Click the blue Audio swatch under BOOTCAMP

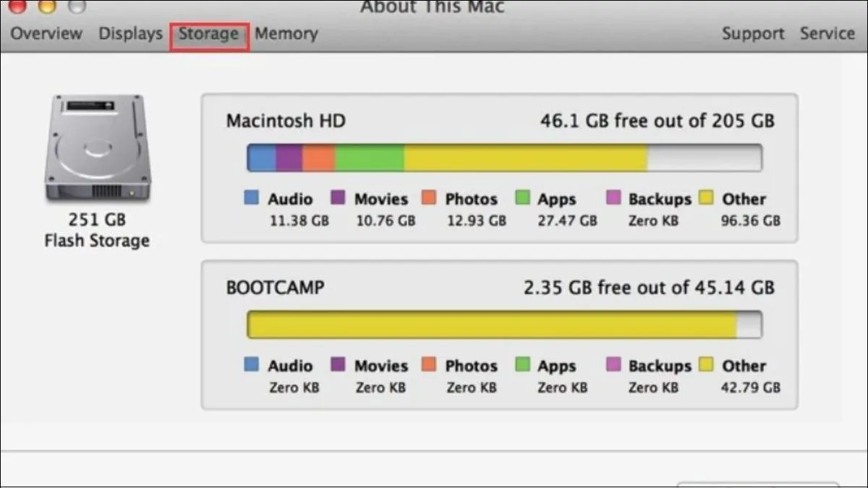252,365
